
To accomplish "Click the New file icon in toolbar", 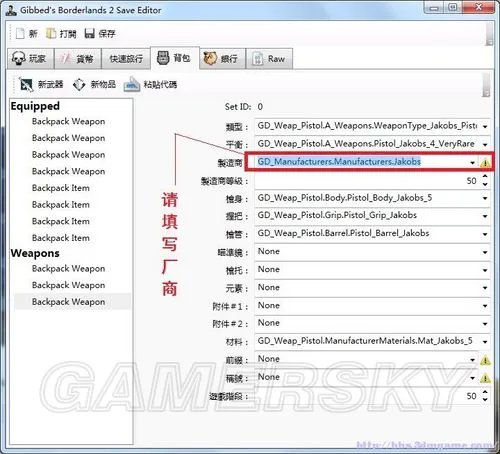I will pyautogui.click(x=20, y=33).
